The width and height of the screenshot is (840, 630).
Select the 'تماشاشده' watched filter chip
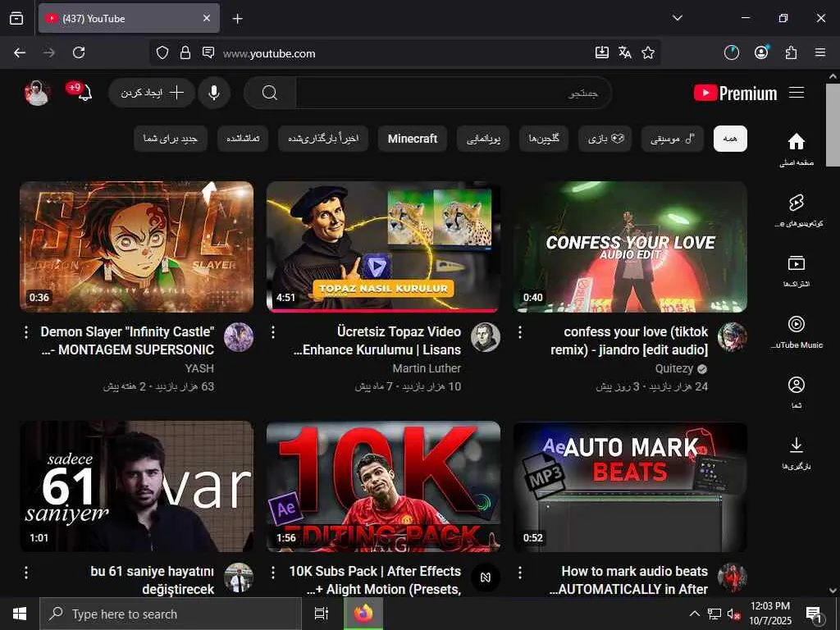[x=243, y=139]
